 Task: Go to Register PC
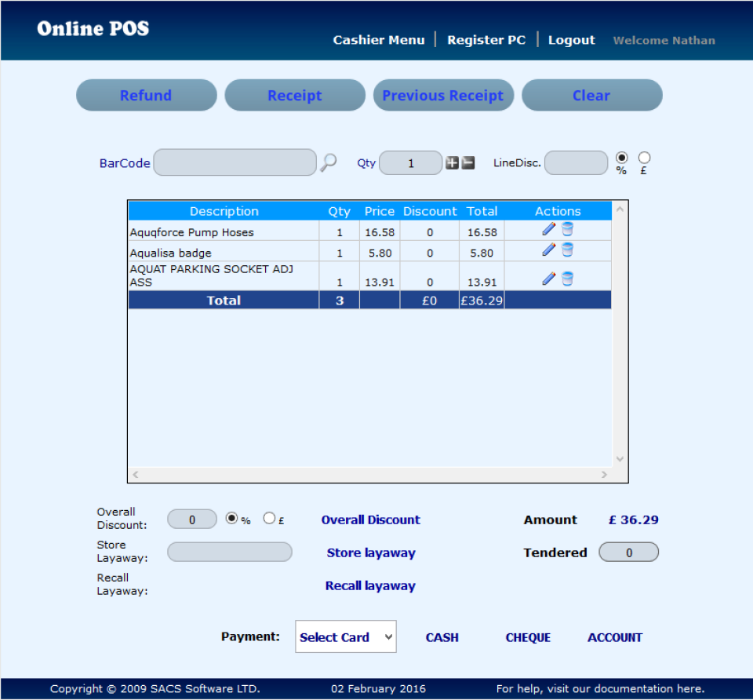(x=486, y=39)
